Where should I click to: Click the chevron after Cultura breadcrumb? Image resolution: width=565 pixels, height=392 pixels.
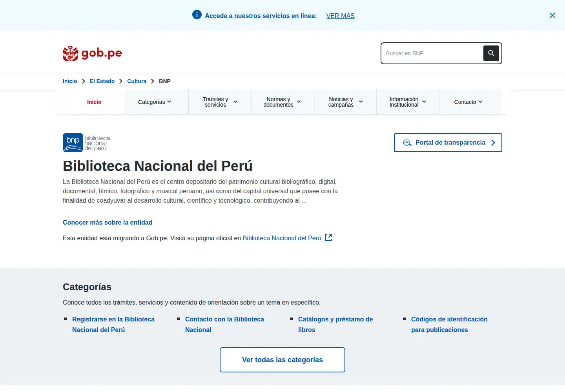click(x=153, y=81)
